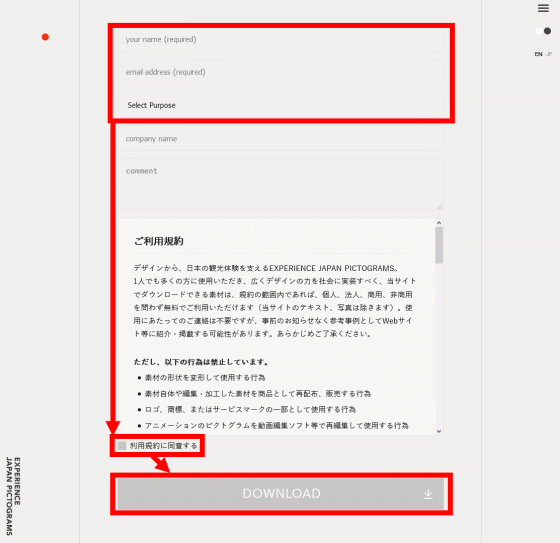Viewport: 560px width, 543px height.
Task: Click the terms scrollbar down arrow
Action: 439,431
